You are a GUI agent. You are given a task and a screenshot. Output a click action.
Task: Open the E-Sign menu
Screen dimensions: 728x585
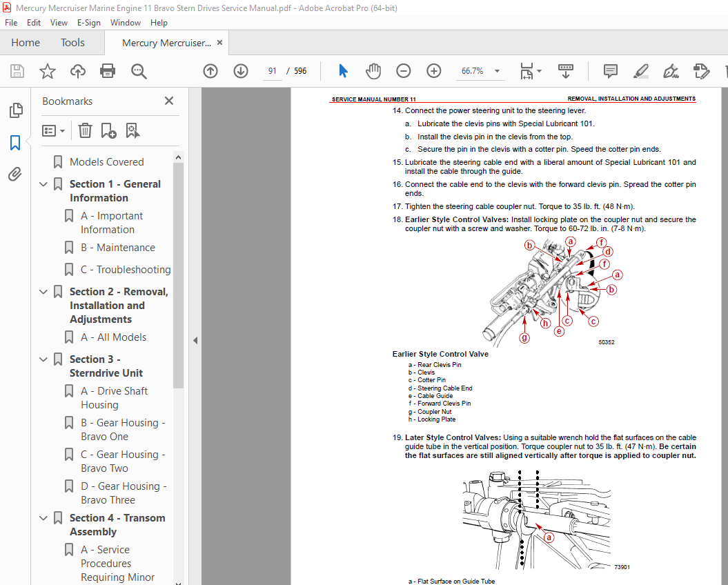tap(89, 22)
